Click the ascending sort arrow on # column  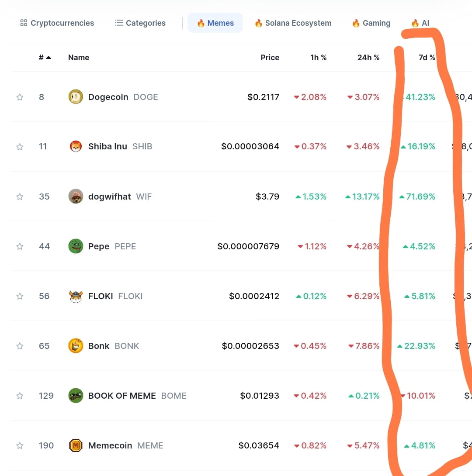pyautogui.click(x=48, y=57)
